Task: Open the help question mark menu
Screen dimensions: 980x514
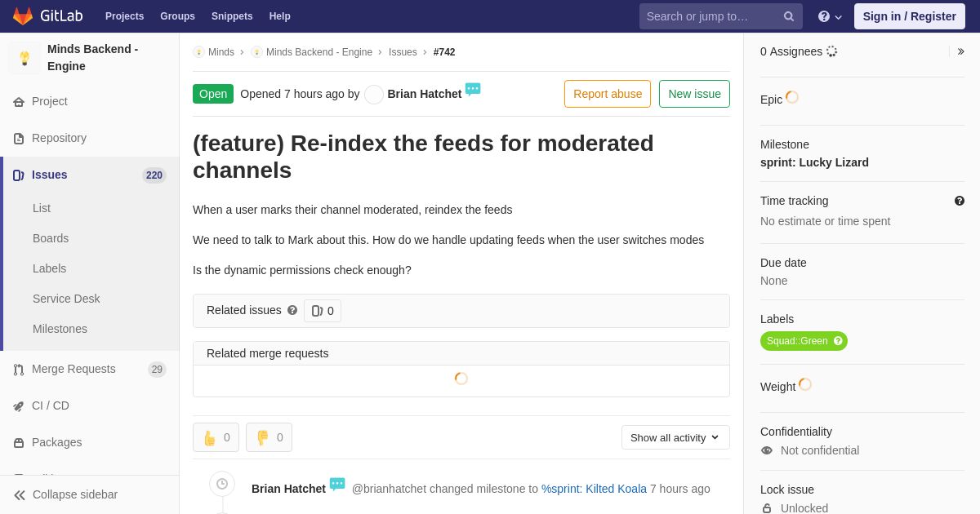Action: 830,16
